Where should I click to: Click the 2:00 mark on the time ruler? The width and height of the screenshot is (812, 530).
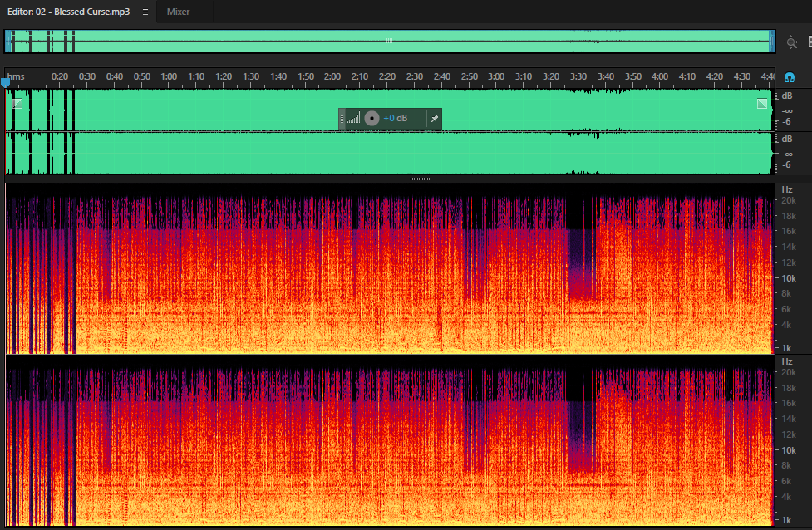pos(332,76)
